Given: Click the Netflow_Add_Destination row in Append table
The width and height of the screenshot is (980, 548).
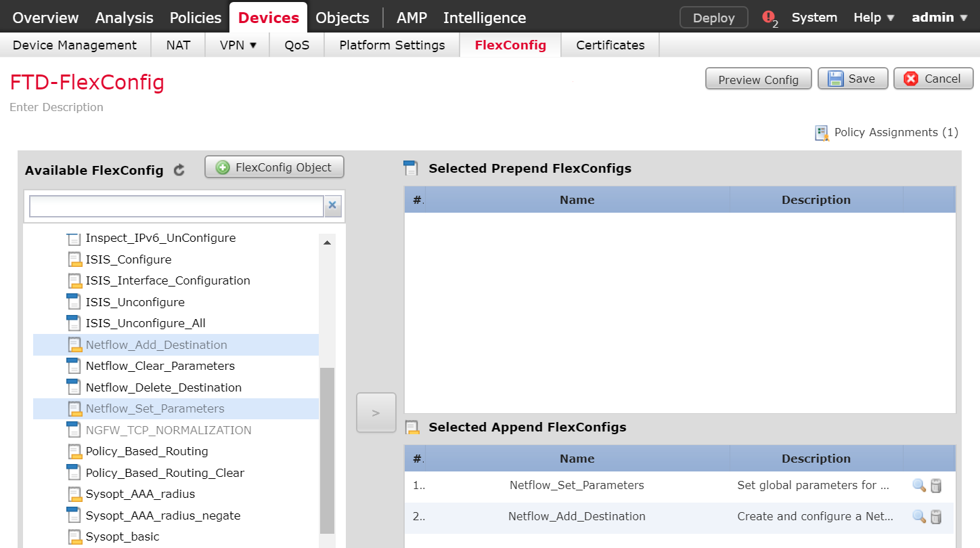Looking at the screenshot, I should pyautogui.click(x=680, y=516).
